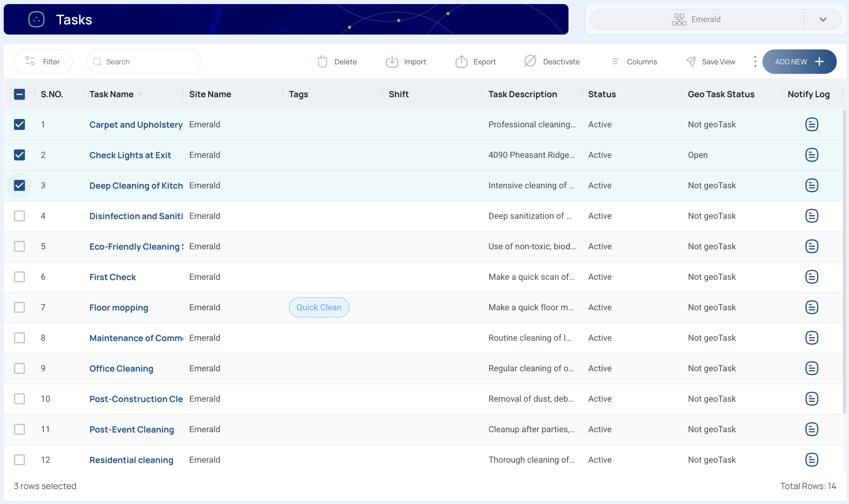Open notify log for First Check
Viewport: 849px width, 504px height.
click(x=811, y=277)
